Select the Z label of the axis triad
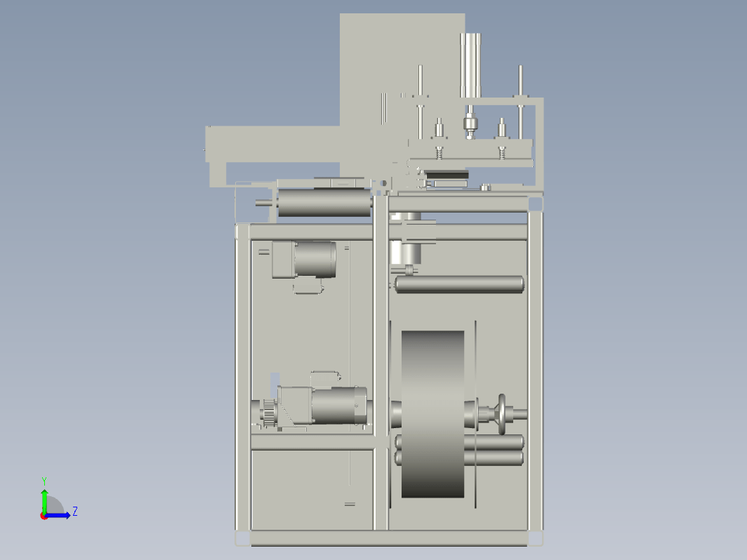This screenshot has height=560, width=747. click(x=75, y=512)
